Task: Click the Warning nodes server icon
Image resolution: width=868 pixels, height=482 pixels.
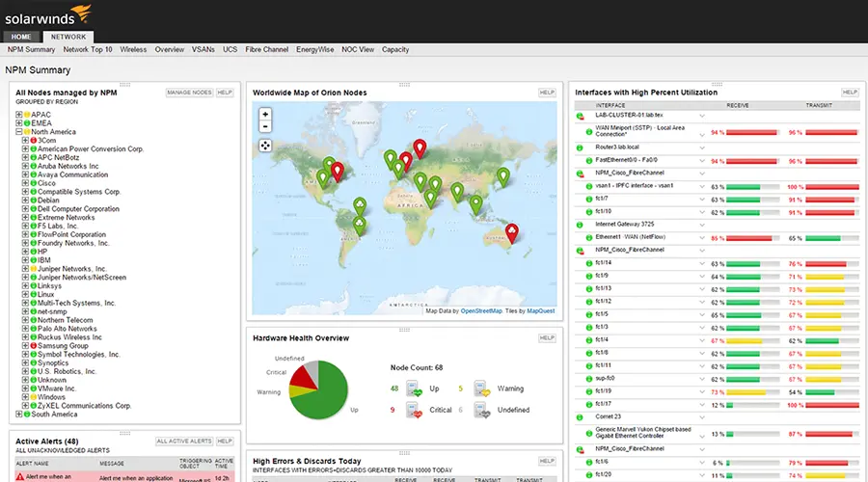Action: point(481,388)
